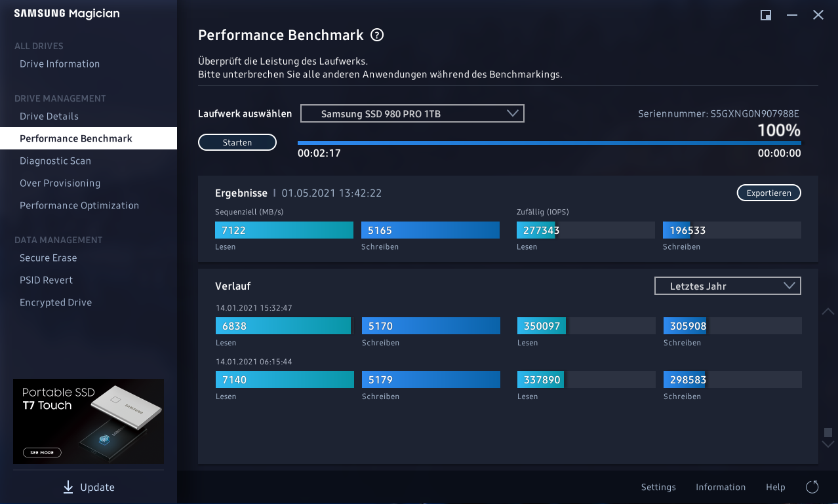Click the Verlauf heading
This screenshot has width=838, height=504.
pyautogui.click(x=233, y=286)
